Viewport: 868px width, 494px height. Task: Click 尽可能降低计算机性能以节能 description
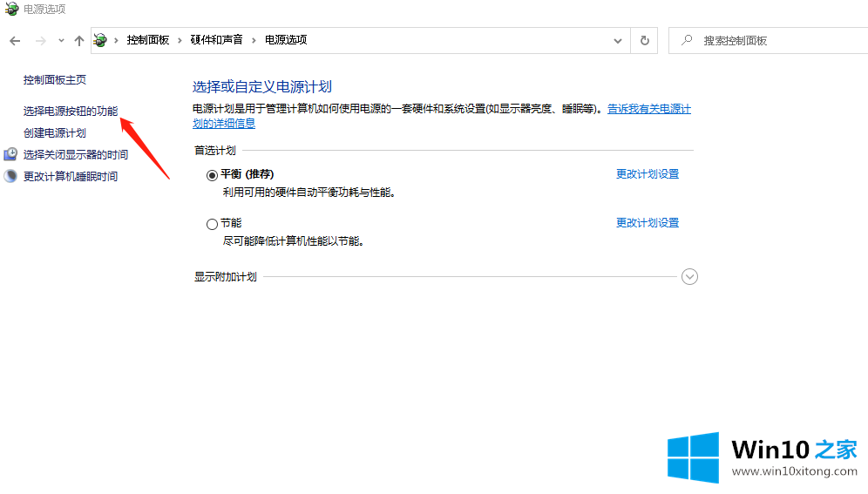[294, 241]
